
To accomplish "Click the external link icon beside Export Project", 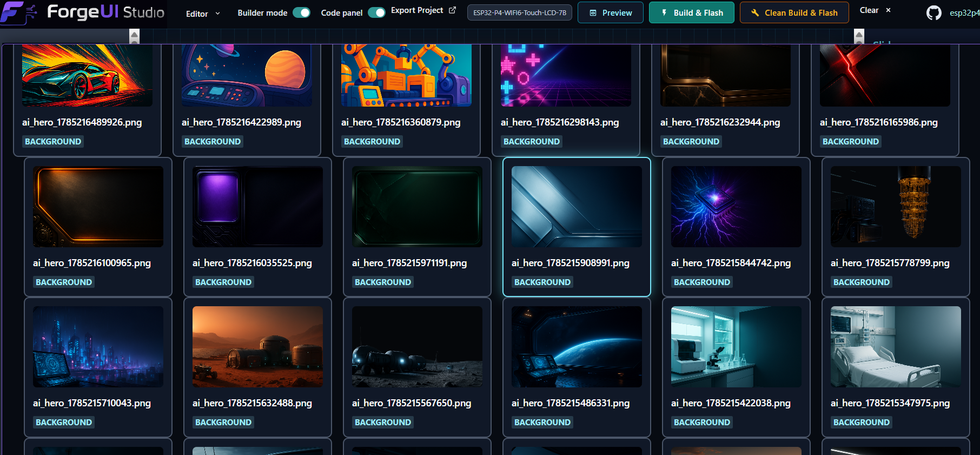I will (452, 10).
